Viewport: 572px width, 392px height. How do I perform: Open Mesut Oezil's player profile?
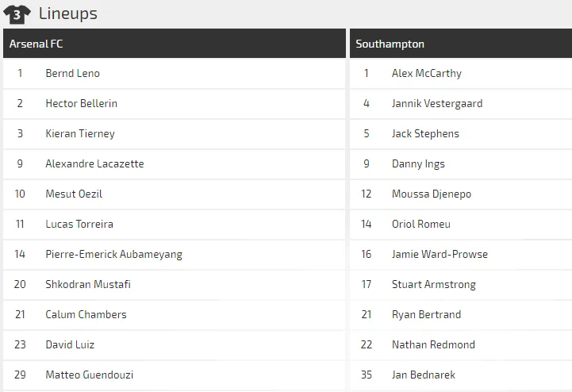coord(74,194)
